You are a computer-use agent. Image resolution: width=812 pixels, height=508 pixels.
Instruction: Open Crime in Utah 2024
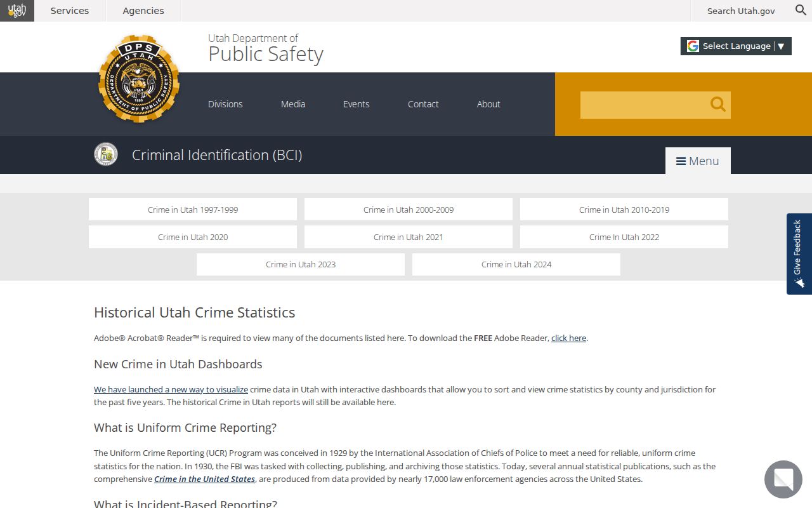pos(516,264)
